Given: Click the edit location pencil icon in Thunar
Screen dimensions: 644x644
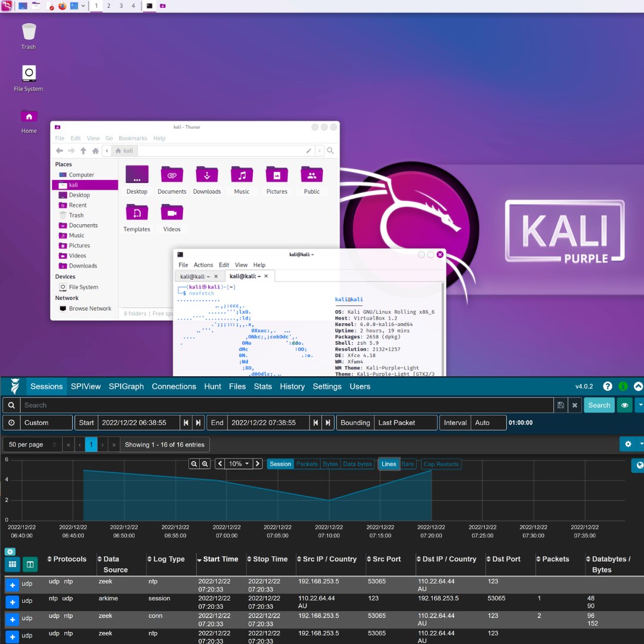Looking at the screenshot, I should pyautogui.click(x=309, y=151).
